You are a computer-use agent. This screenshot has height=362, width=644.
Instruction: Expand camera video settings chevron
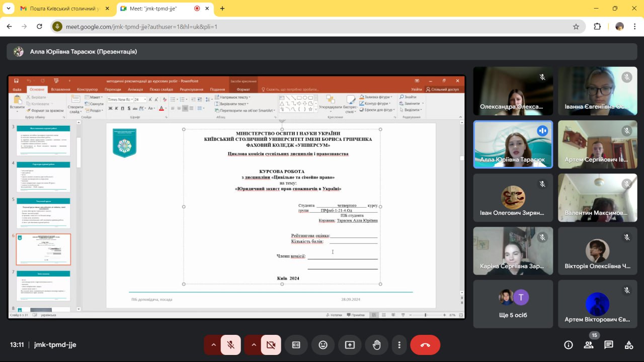[x=254, y=345]
